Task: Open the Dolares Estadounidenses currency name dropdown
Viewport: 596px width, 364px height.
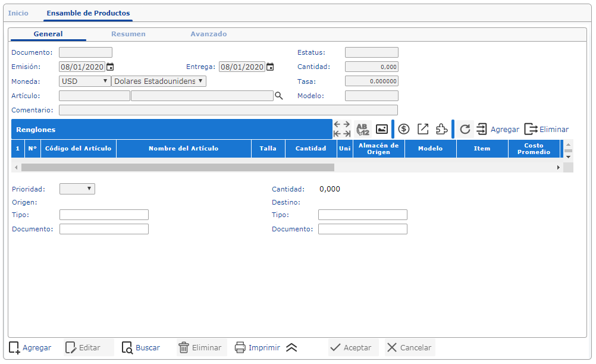Action: [158, 81]
